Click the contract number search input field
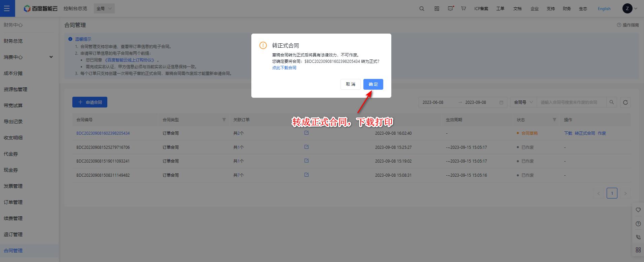Screen dimensions: 644x262 click(571, 102)
